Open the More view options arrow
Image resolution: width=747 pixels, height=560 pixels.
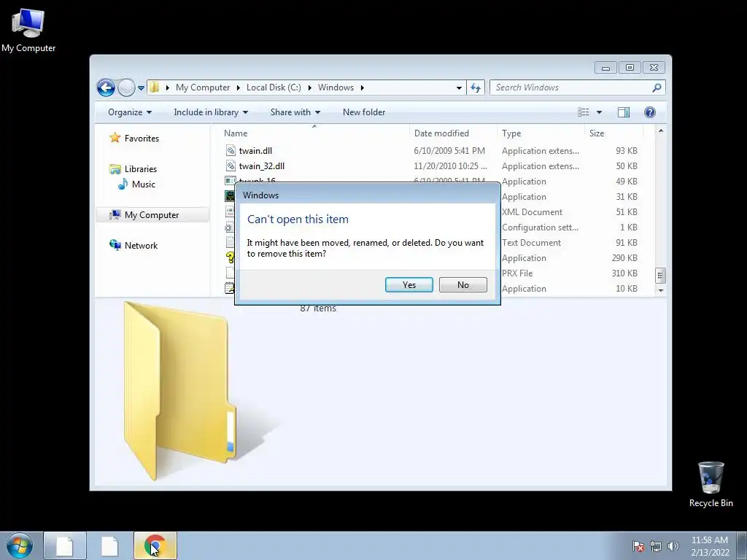click(600, 112)
